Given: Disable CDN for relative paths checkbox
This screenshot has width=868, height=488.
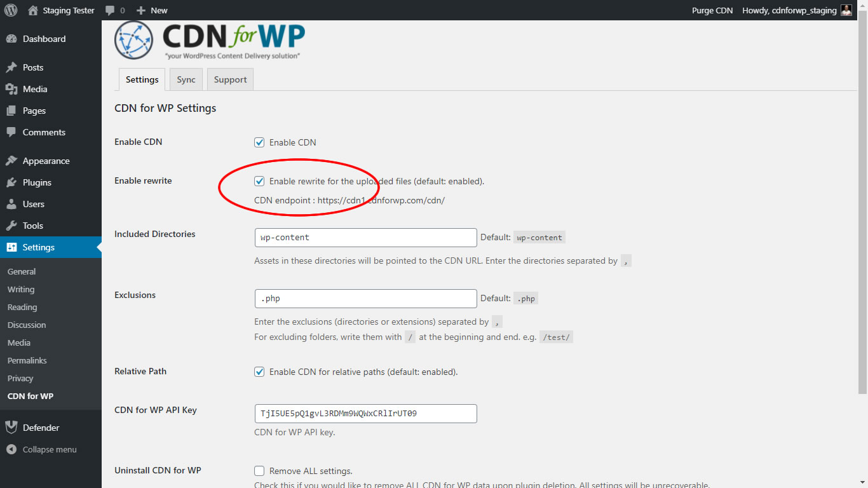Looking at the screenshot, I should [x=259, y=372].
